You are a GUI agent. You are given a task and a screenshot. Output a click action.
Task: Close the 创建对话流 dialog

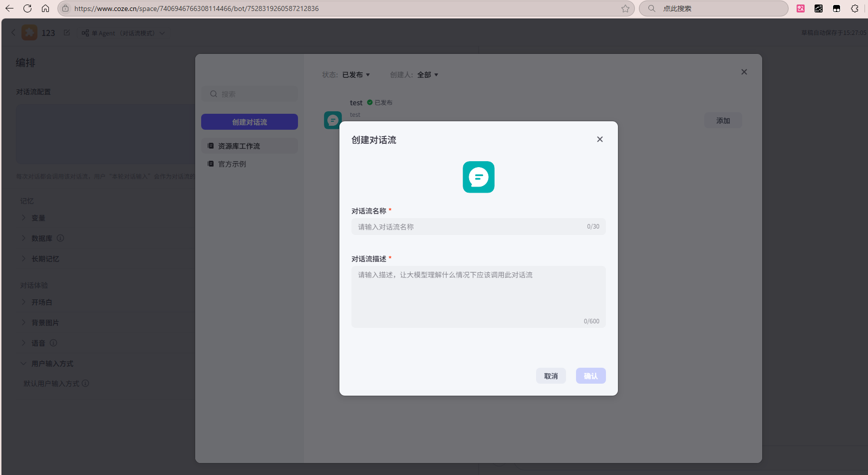point(599,140)
